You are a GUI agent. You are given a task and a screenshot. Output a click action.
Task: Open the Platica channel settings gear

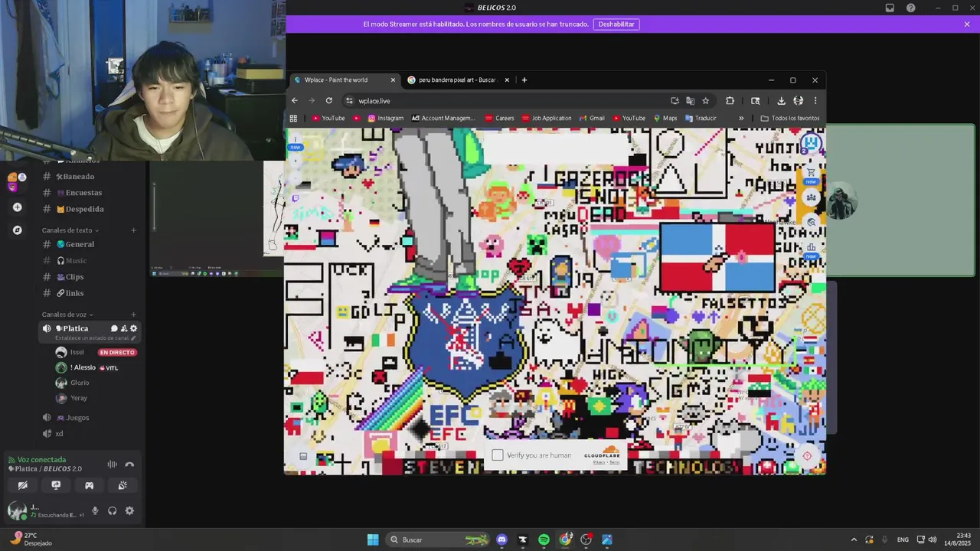133,328
